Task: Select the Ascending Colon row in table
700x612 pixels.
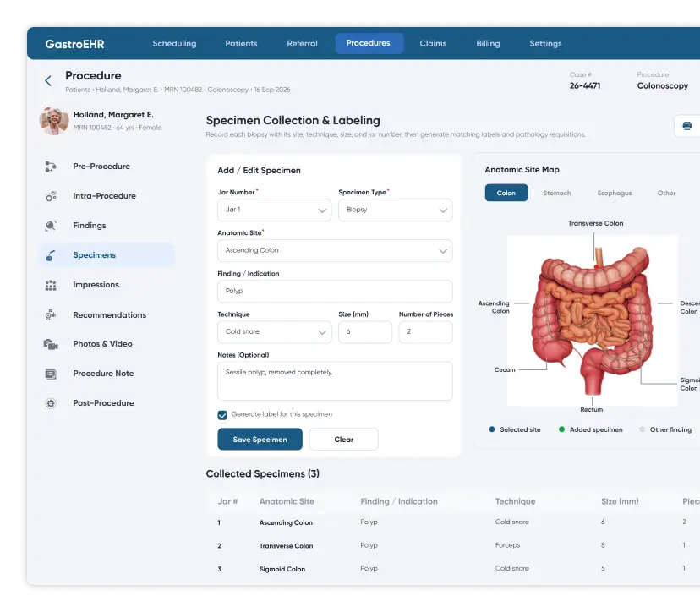Action: point(452,522)
